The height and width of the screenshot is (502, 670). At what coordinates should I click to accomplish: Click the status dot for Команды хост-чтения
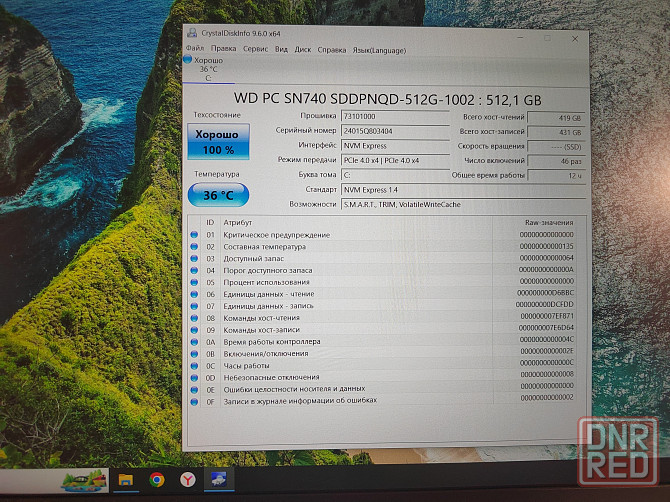click(194, 318)
